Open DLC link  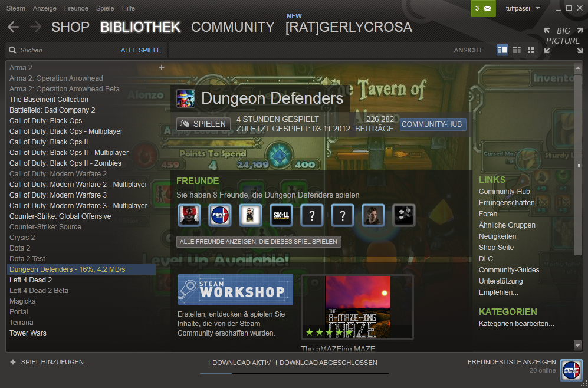(486, 259)
